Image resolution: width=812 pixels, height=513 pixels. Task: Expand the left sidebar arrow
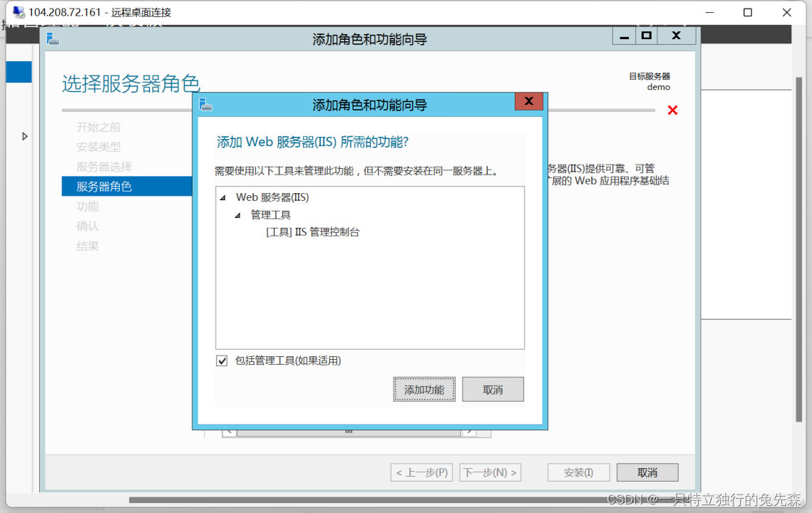pos(24,137)
